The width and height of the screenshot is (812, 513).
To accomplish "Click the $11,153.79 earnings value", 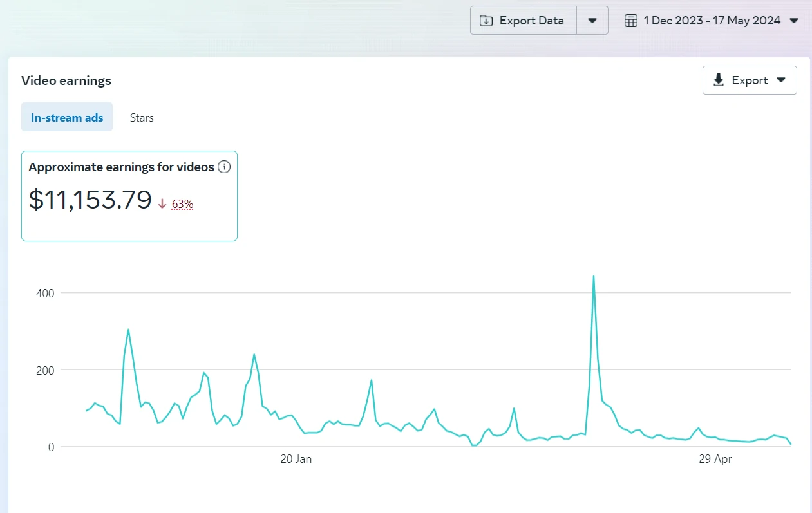I will (90, 200).
